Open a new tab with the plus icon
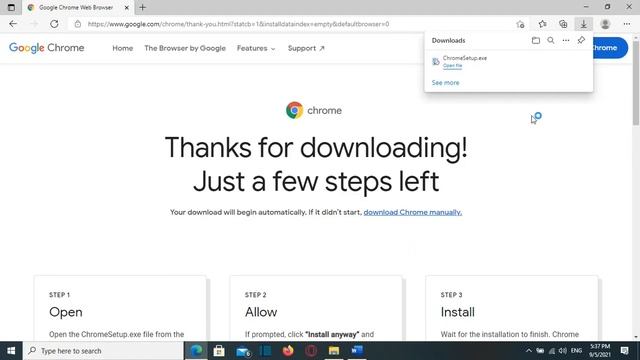Screen dimensions: 640x360 click(142, 7)
